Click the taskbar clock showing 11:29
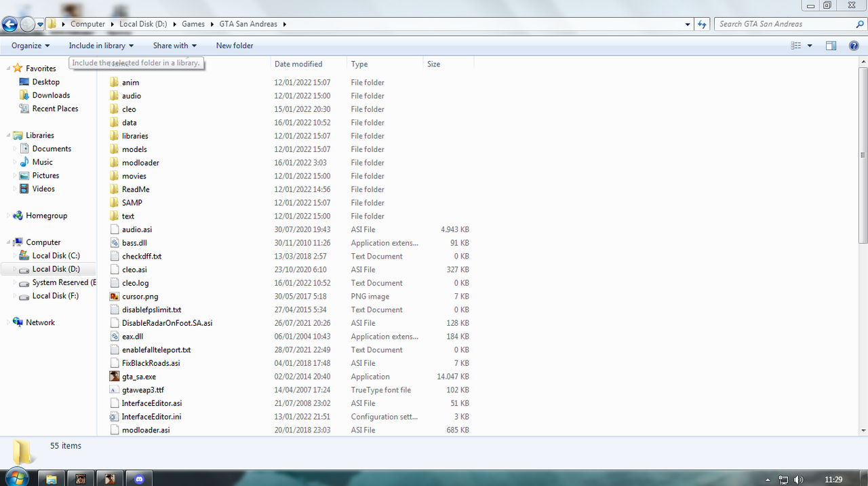The image size is (868, 486). pos(833,479)
